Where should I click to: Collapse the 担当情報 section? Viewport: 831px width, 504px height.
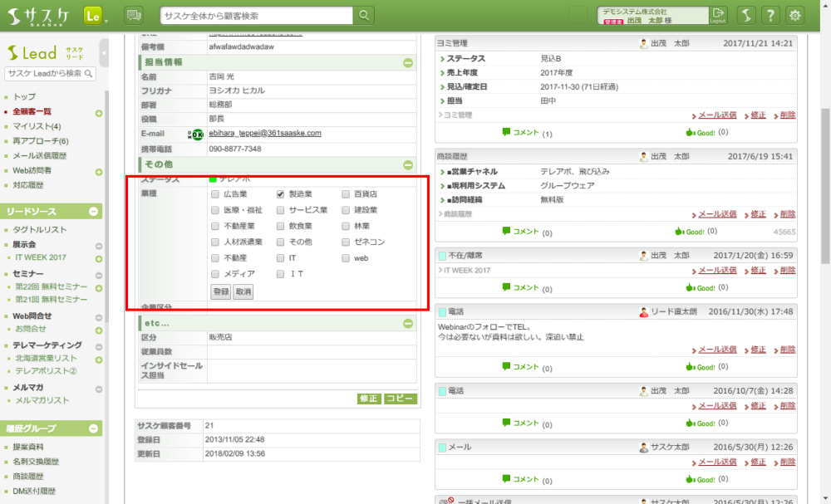point(408,62)
